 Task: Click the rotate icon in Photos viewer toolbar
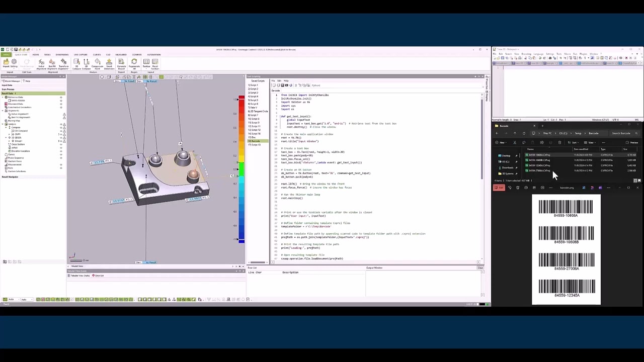[510, 188]
